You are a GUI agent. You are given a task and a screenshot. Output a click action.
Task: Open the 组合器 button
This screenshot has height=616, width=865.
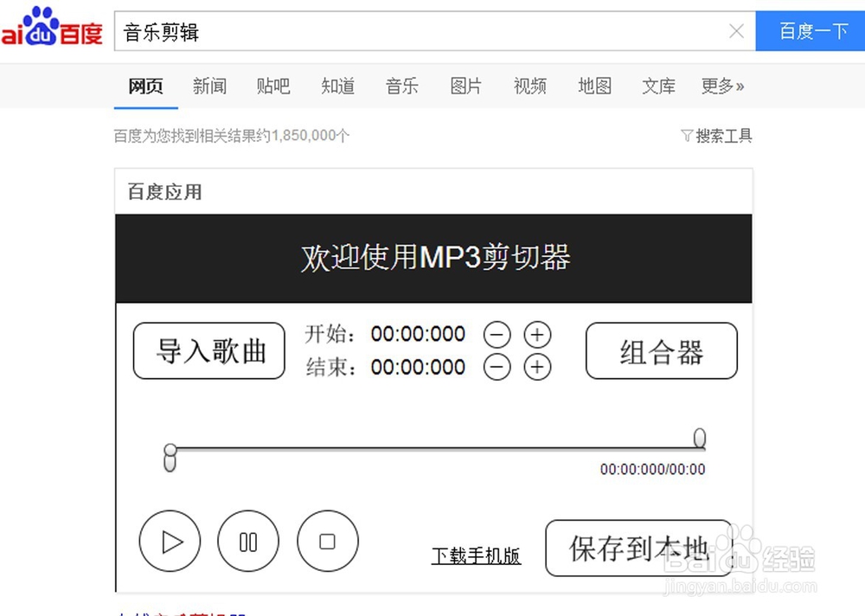click(662, 350)
